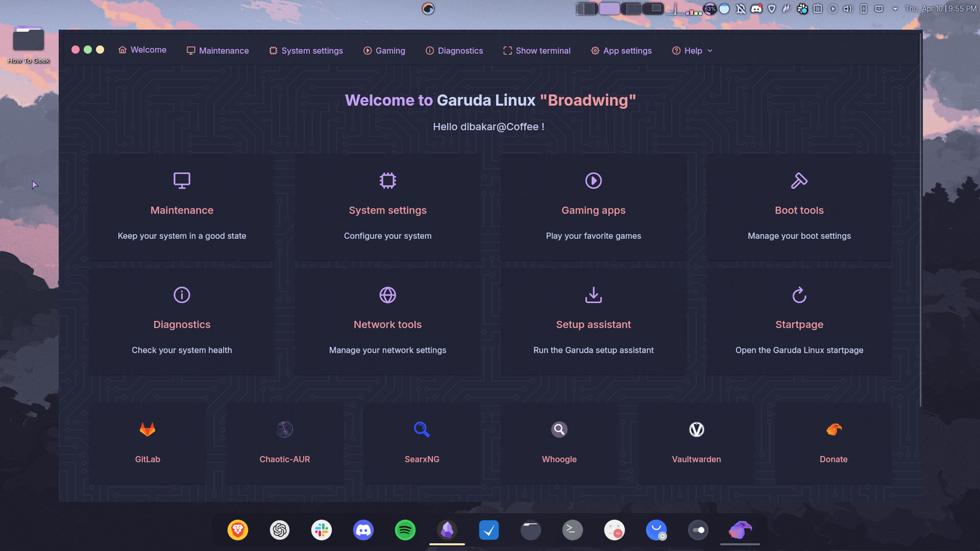Launch Spotify from the dock
The image size is (980, 551).
(x=405, y=529)
